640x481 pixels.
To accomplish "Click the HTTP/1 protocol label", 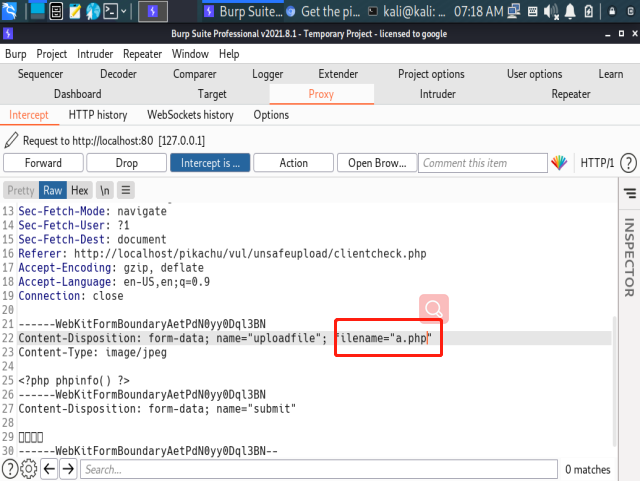I will tap(597, 163).
